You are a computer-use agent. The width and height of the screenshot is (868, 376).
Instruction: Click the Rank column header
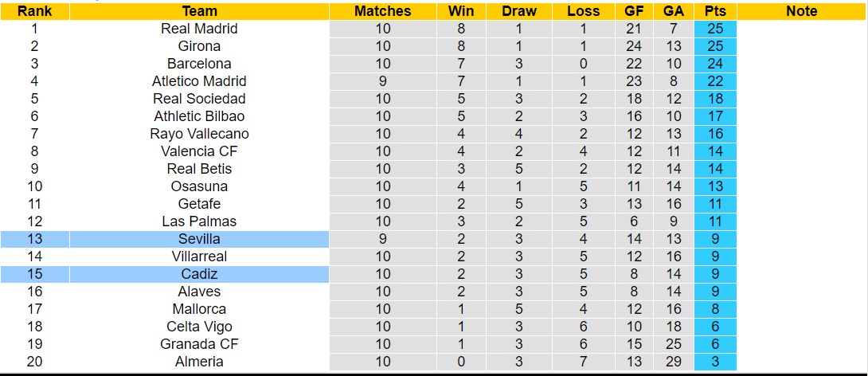coord(34,11)
